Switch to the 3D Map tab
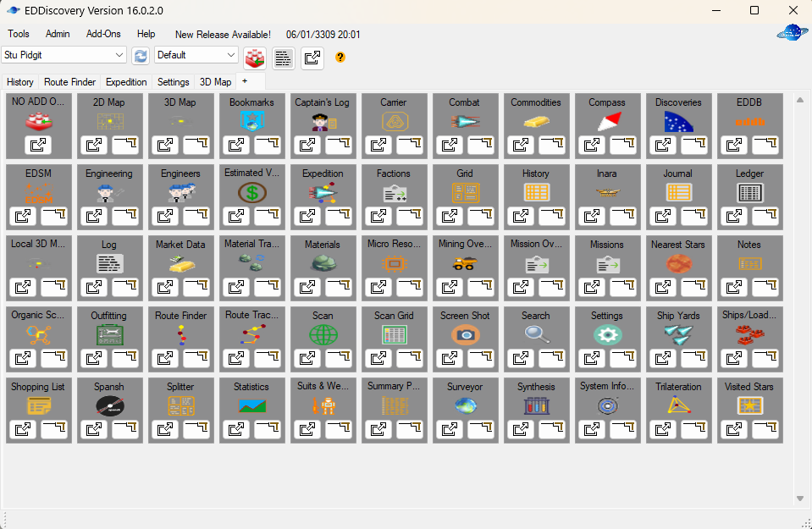This screenshot has width=812, height=529. click(x=215, y=82)
